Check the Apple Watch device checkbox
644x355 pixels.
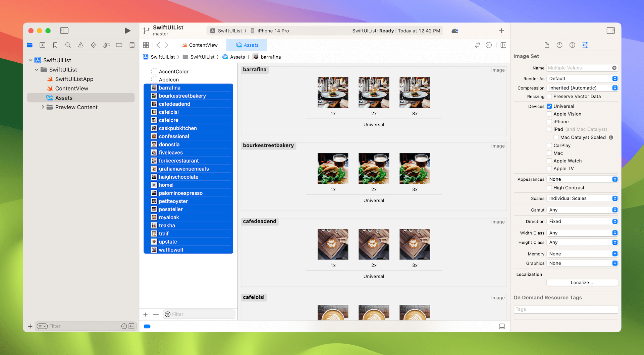click(x=549, y=161)
